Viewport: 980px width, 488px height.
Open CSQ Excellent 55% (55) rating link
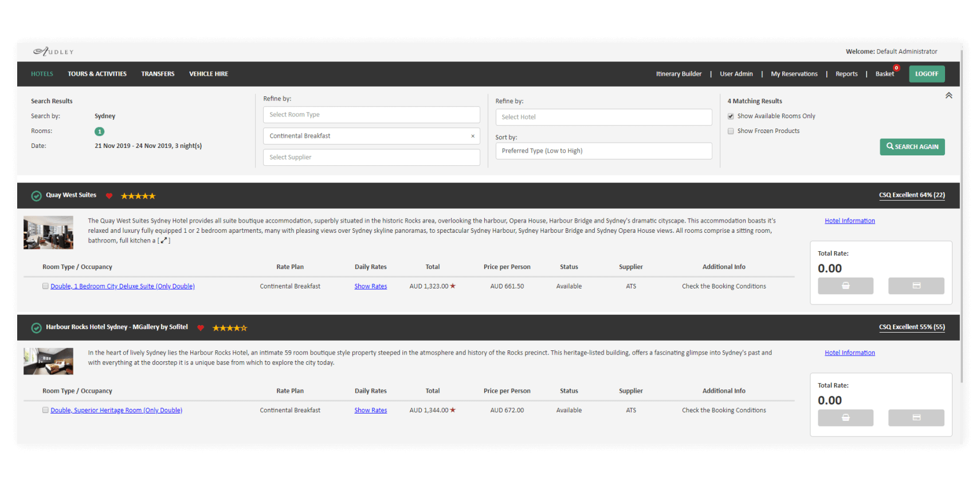912,327
